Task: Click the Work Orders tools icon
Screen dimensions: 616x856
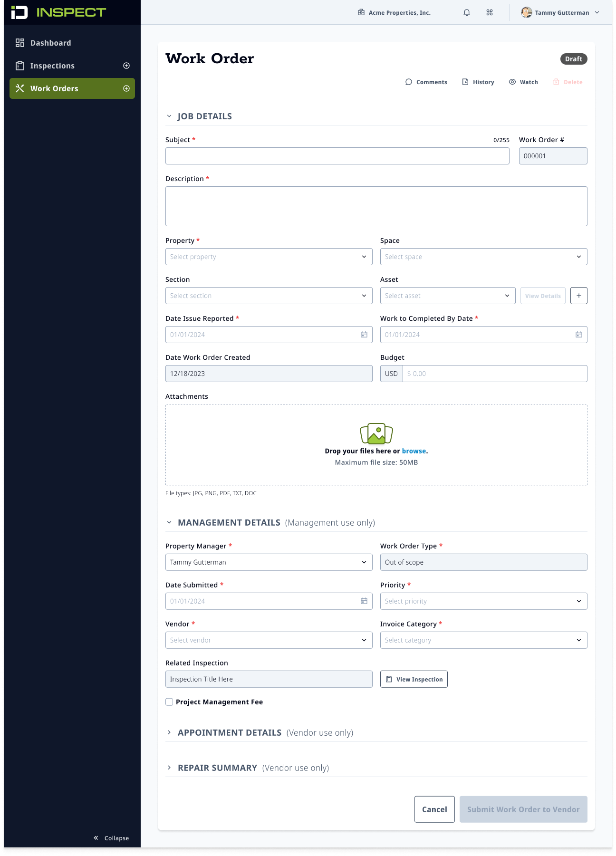Action: point(20,88)
